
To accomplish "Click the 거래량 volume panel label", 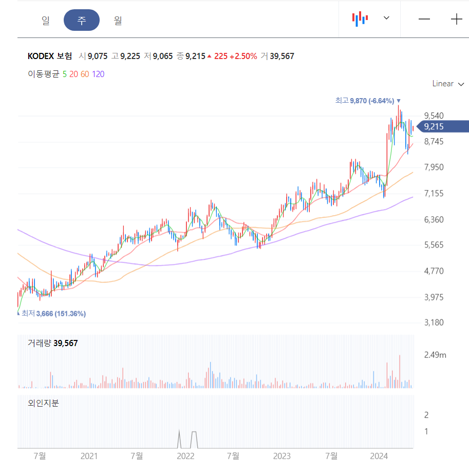I will [52, 344].
